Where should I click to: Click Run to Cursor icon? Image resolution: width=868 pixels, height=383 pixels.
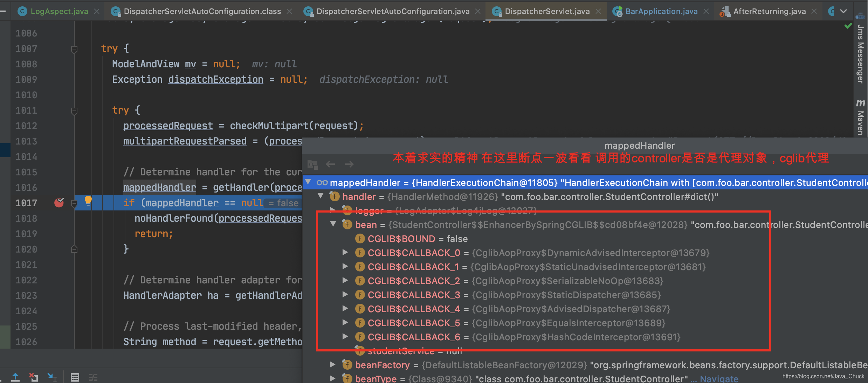coord(52,377)
